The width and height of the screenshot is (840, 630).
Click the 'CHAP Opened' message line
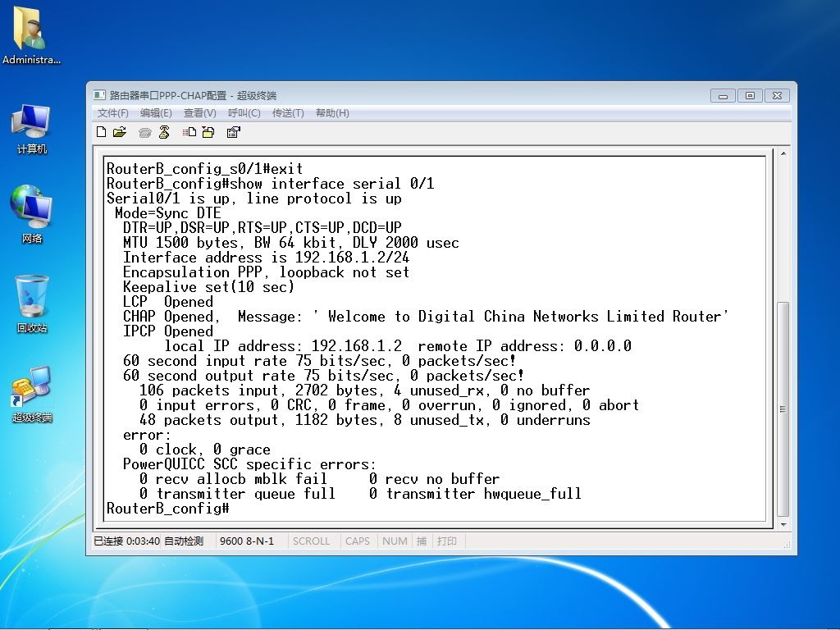pos(426,317)
